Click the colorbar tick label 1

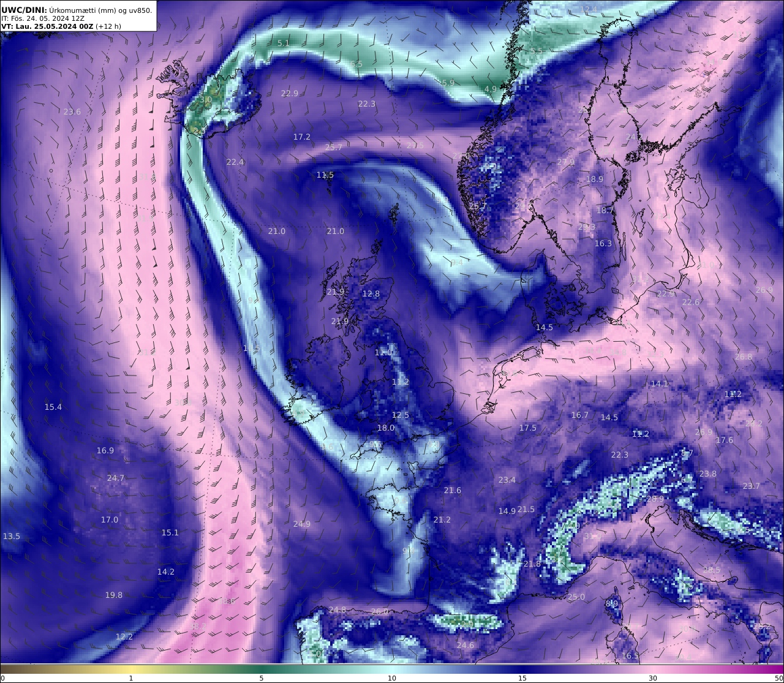click(x=131, y=678)
